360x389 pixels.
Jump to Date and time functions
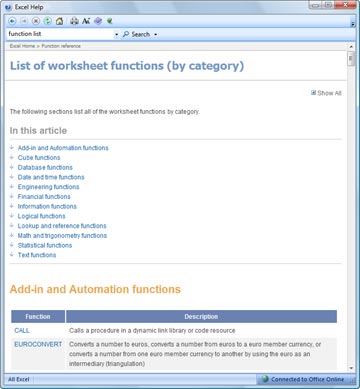point(51,177)
